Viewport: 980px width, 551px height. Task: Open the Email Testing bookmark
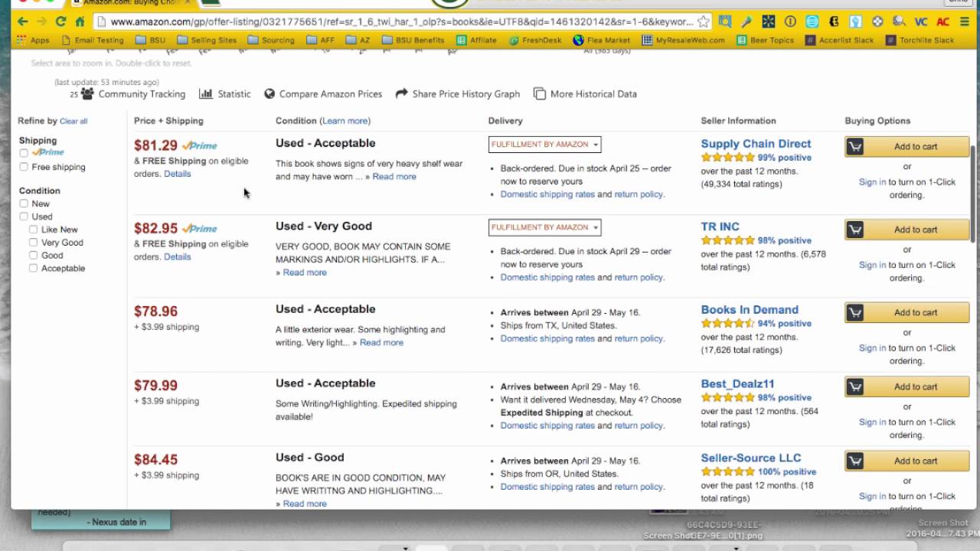(x=92, y=40)
